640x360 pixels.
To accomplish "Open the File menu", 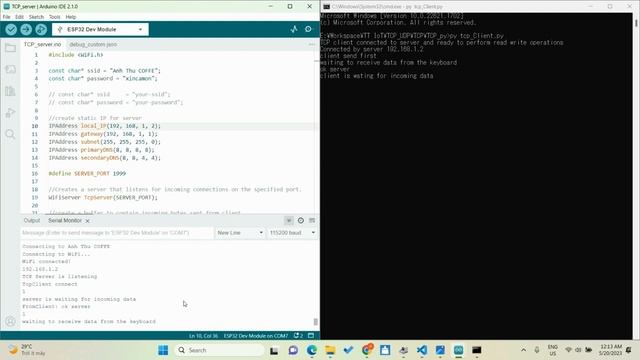I will (7, 17).
